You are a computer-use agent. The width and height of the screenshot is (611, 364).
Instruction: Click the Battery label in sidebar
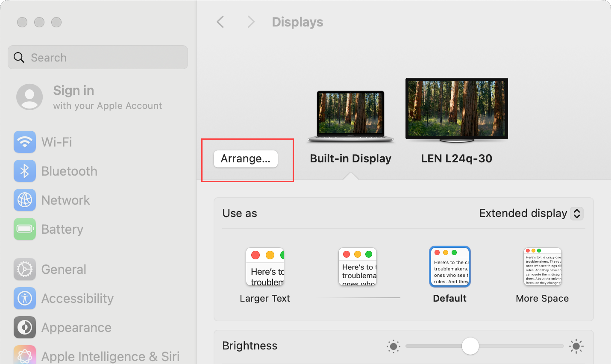pos(62,229)
